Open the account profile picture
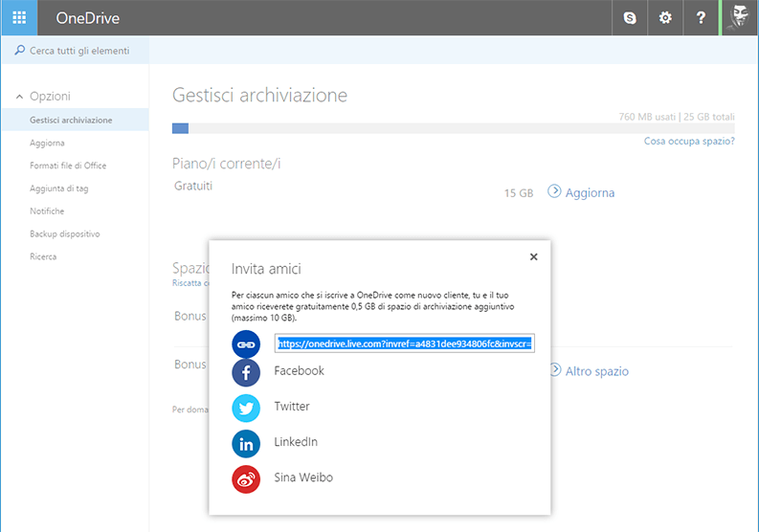The width and height of the screenshot is (759, 532). click(739, 18)
